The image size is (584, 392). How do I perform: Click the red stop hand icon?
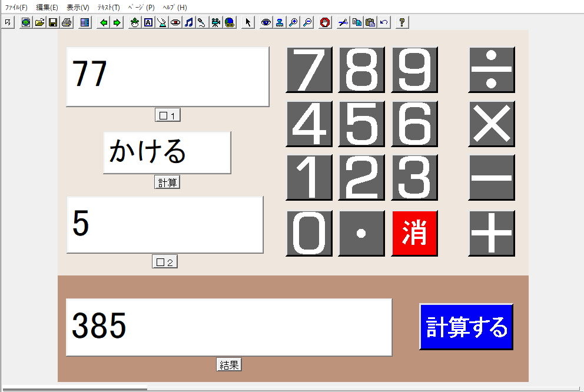click(325, 22)
